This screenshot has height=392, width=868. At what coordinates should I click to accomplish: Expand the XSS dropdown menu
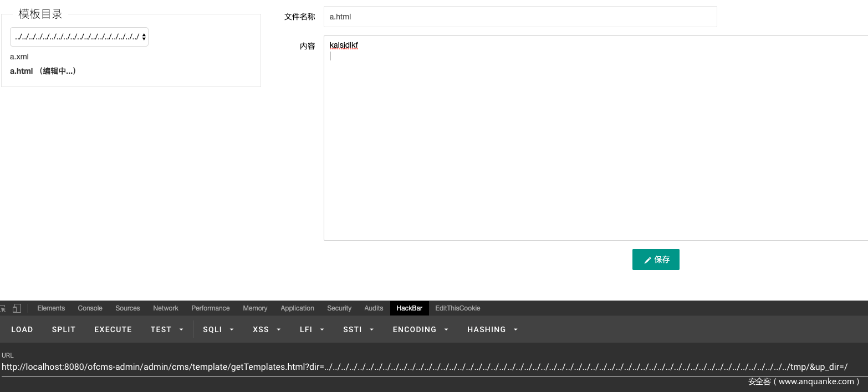267,329
